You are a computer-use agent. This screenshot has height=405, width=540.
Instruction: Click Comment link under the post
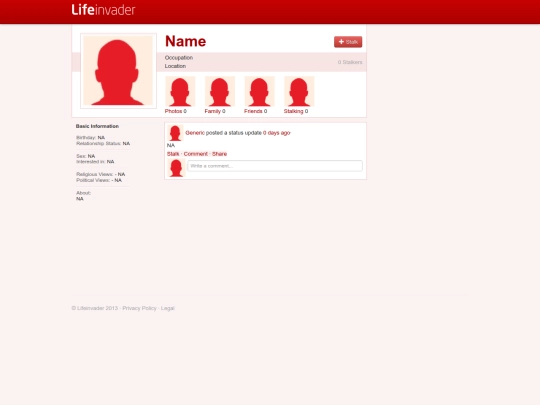196,154
